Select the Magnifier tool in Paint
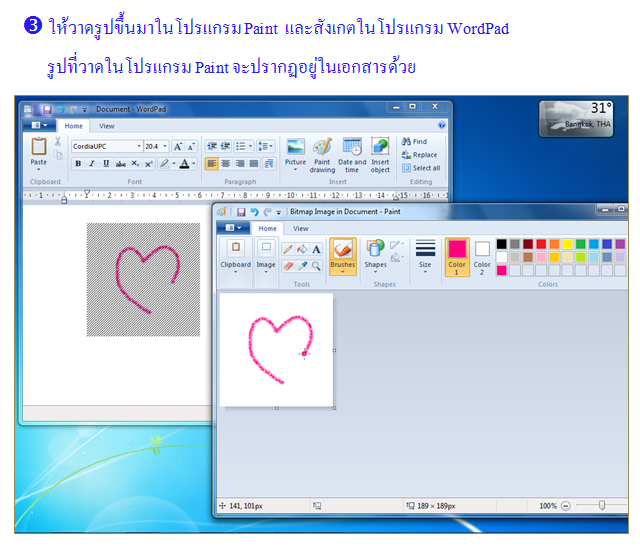The width and height of the screenshot is (640, 549). pos(316,266)
